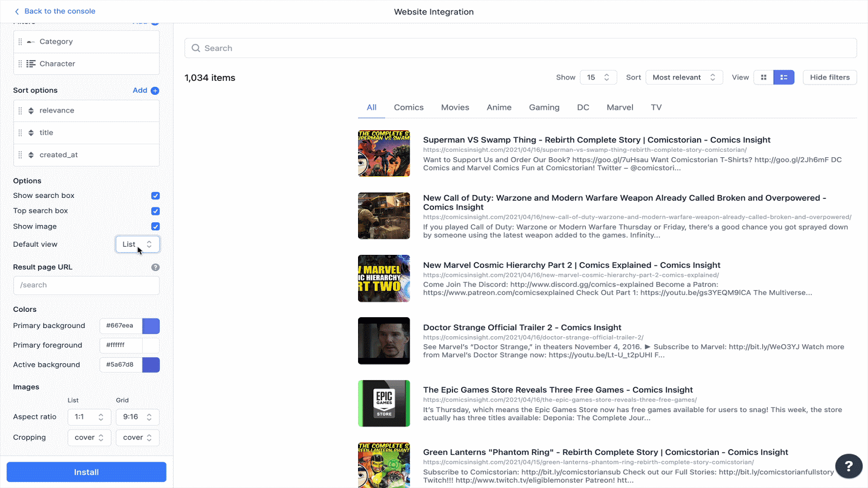Toggle Show image checkbox
Viewport: 868px width, 488px height.
pyautogui.click(x=156, y=227)
